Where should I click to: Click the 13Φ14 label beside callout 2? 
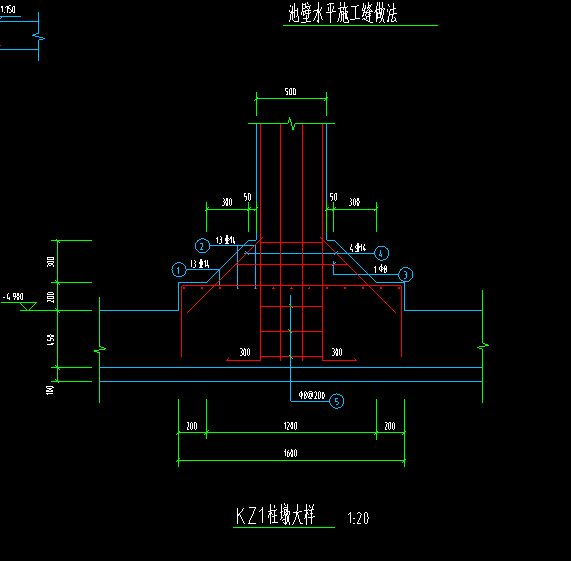point(225,240)
